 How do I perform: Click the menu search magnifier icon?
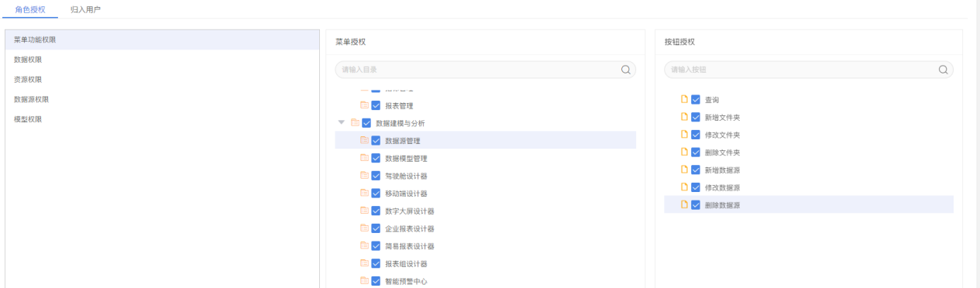[x=625, y=70]
